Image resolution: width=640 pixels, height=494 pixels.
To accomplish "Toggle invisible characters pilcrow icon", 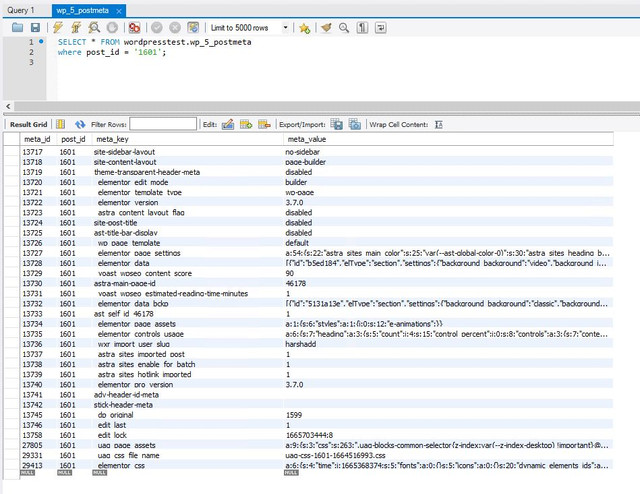I will (362, 28).
